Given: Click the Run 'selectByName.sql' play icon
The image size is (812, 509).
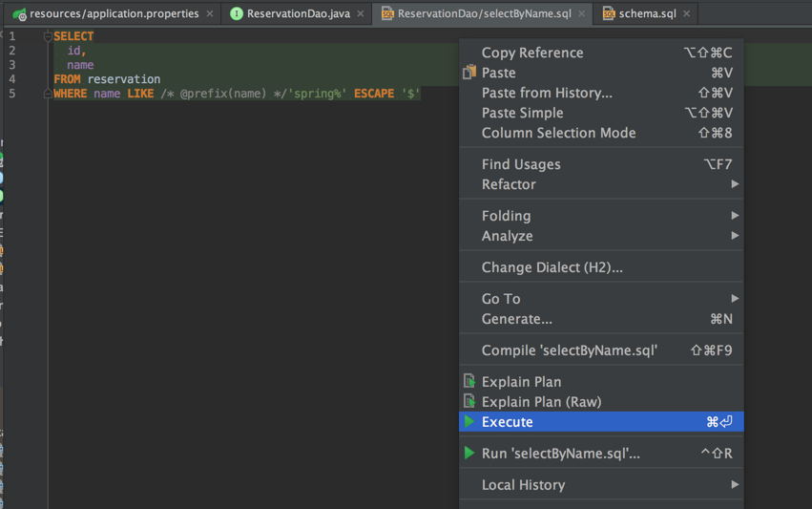Looking at the screenshot, I should click(x=469, y=453).
